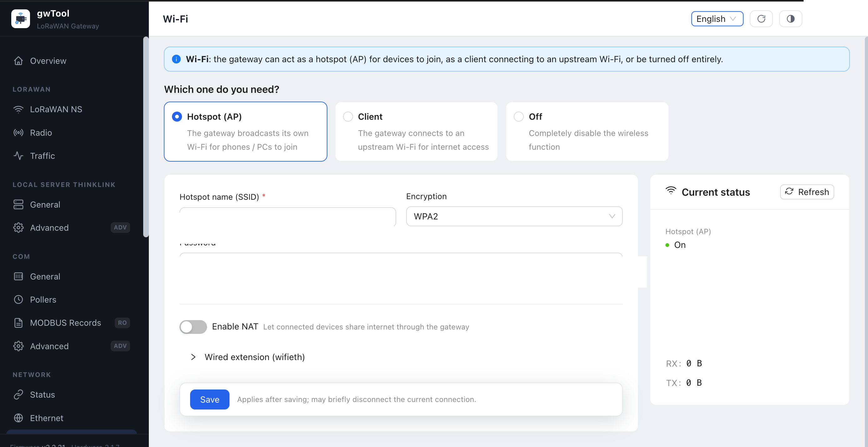Open Status under Network

point(71,394)
